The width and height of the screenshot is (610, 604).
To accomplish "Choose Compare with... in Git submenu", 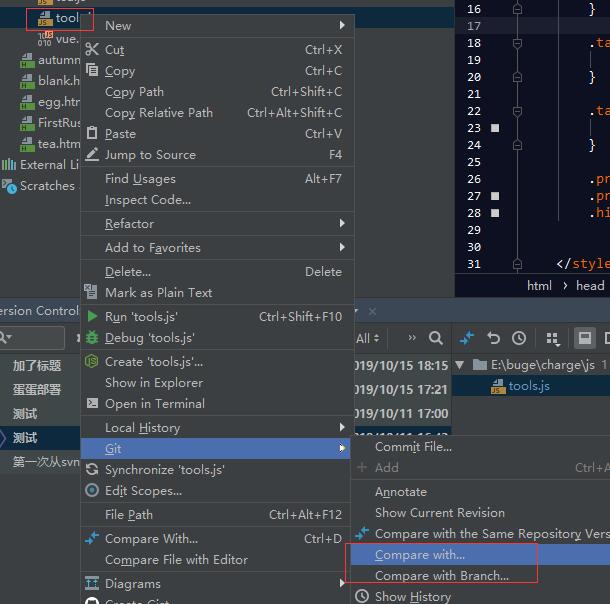I will (480, 555).
